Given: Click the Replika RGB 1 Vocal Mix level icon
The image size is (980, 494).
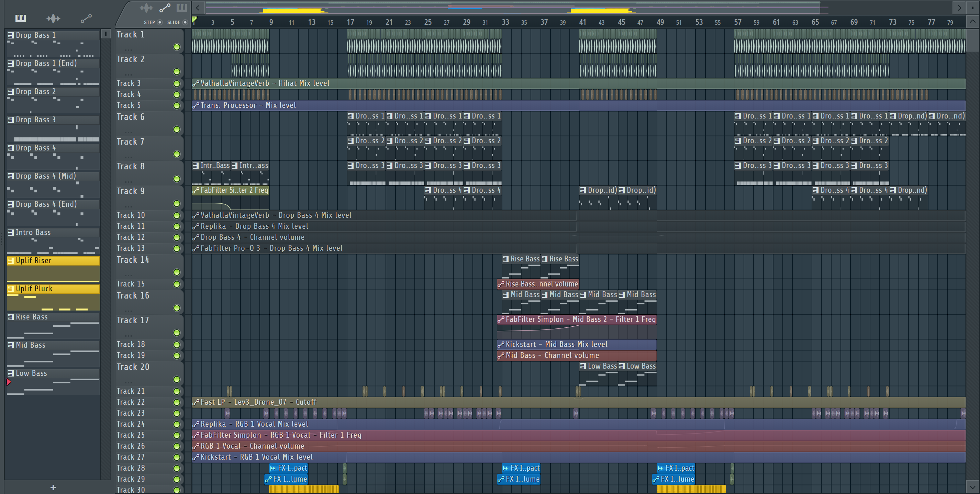Looking at the screenshot, I should point(196,424).
